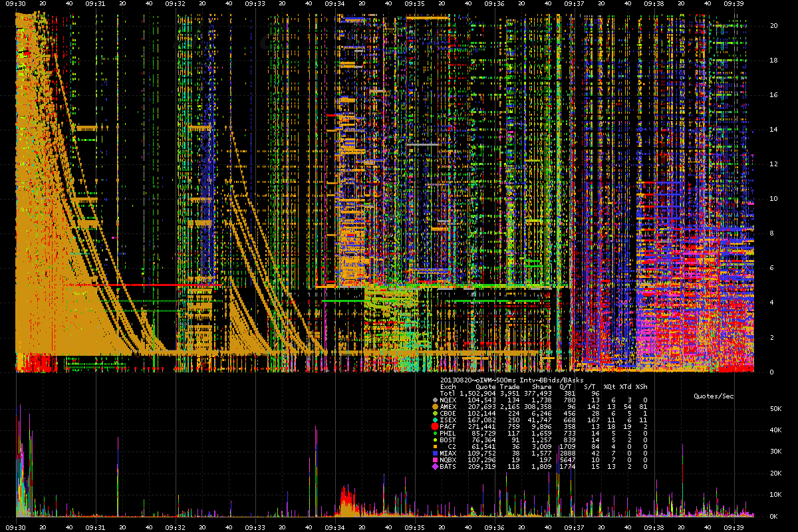The image size is (798, 532).
Task: Select price axis label 14
Action: click(773, 129)
